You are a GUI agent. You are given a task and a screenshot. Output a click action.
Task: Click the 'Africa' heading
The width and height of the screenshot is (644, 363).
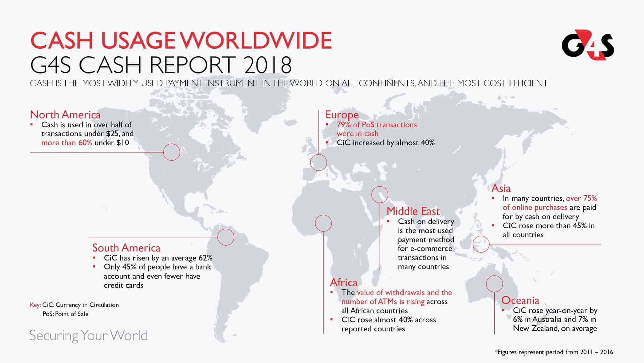(x=343, y=282)
